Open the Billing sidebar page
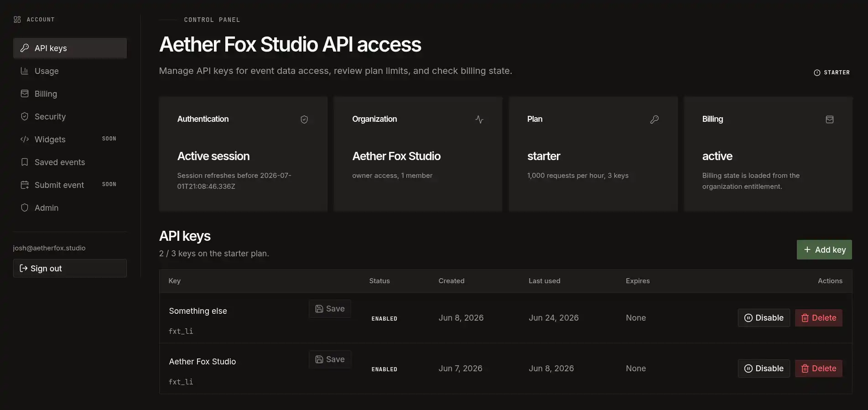 [x=70, y=93]
